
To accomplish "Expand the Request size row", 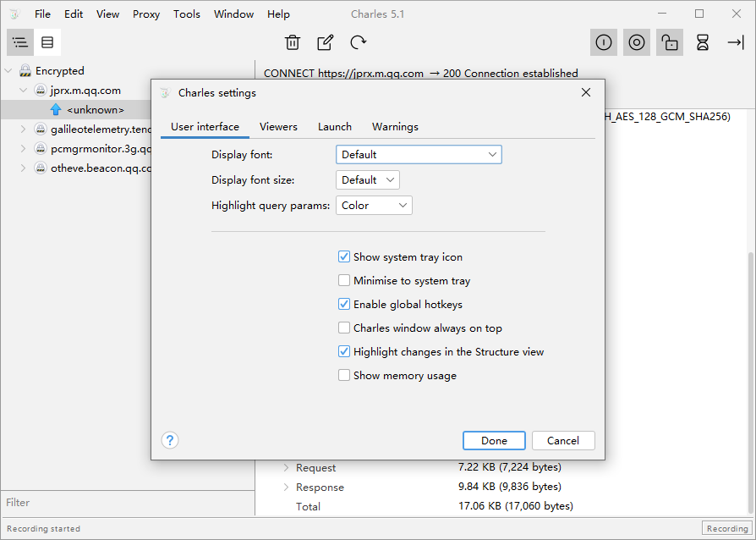I will (286, 468).
